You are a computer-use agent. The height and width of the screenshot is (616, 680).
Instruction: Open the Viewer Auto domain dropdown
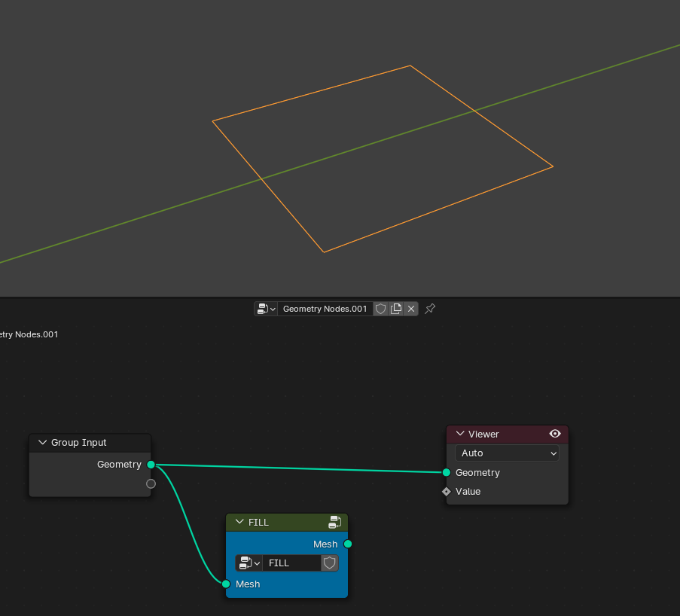507,453
